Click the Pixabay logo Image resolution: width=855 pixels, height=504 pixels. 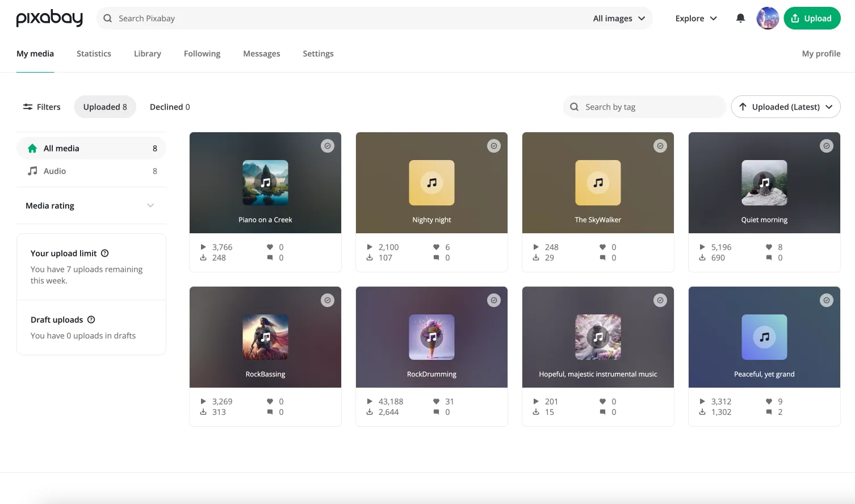pyautogui.click(x=49, y=18)
